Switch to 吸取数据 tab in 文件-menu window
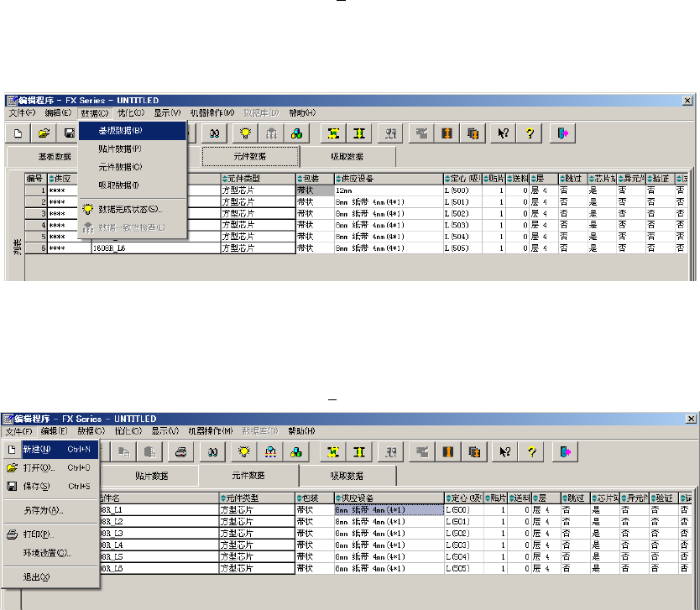Screen dimensions: 700x610 point(347,476)
